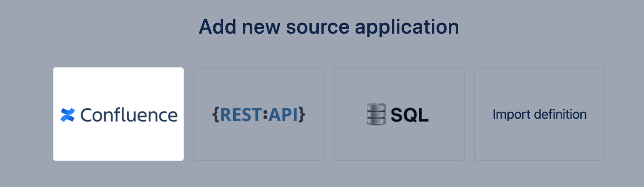This screenshot has width=644, height=187.
Task: Click the Add new source application heading
Action: click(329, 27)
